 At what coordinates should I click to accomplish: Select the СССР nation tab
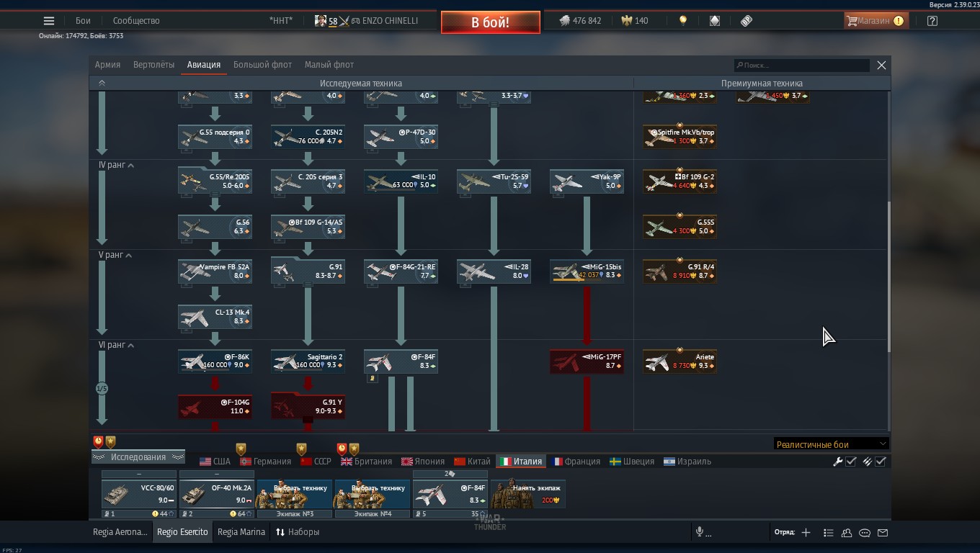click(316, 462)
